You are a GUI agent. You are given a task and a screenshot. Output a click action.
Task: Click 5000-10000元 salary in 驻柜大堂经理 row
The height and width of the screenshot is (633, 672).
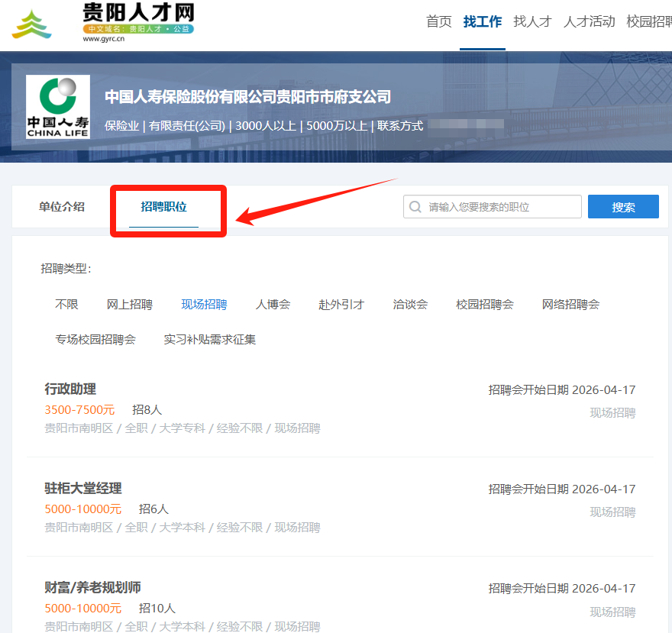tap(83, 509)
